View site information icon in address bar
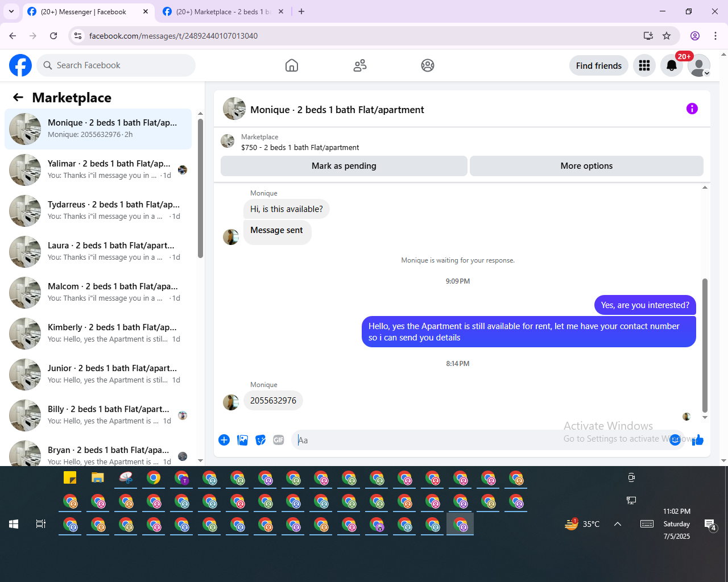The height and width of the screenshot is (582, 728). pyautogui.click(x=78, y=36)
